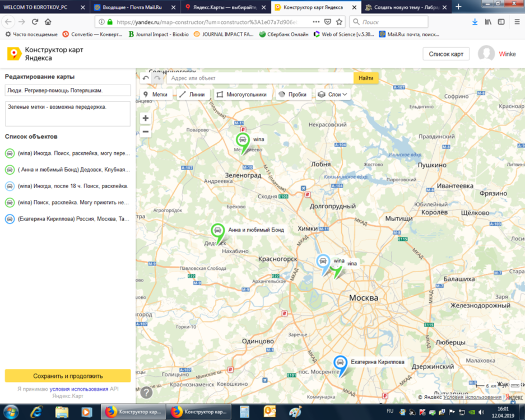Bookmark the page with the star icon
525x420 pixels.
(340, 22)
